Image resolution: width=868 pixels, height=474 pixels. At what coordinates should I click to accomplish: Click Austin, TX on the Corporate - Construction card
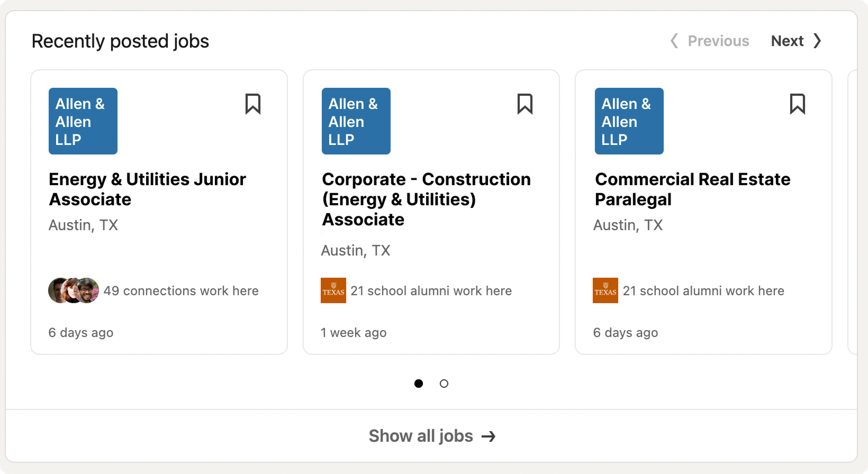356,251
